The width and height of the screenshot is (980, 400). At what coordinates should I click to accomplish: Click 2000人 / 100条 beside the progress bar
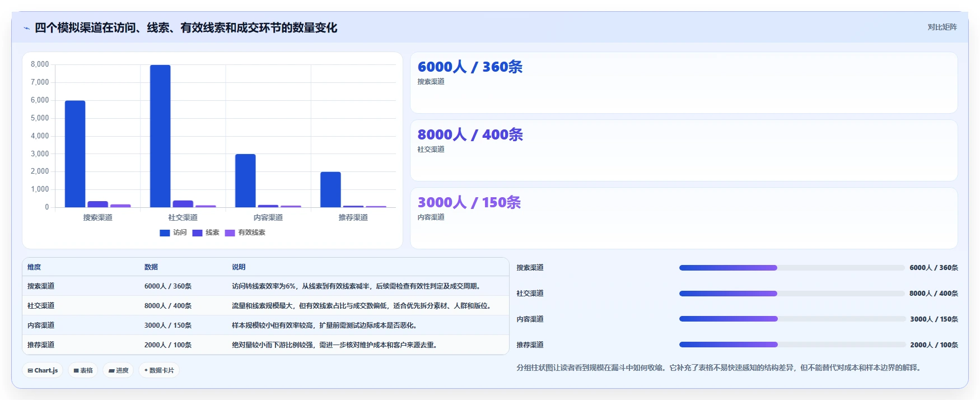coord(934,345)
